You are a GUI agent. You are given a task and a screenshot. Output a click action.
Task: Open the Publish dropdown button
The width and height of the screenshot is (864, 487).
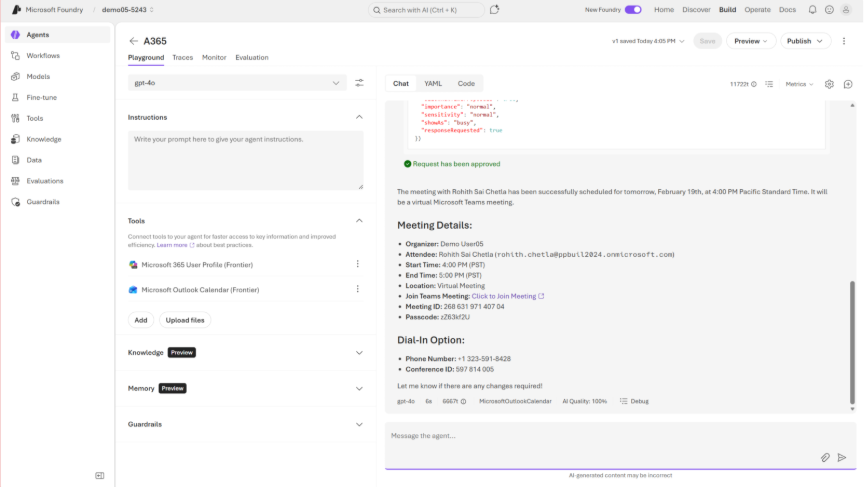click(x=805, y=41)
